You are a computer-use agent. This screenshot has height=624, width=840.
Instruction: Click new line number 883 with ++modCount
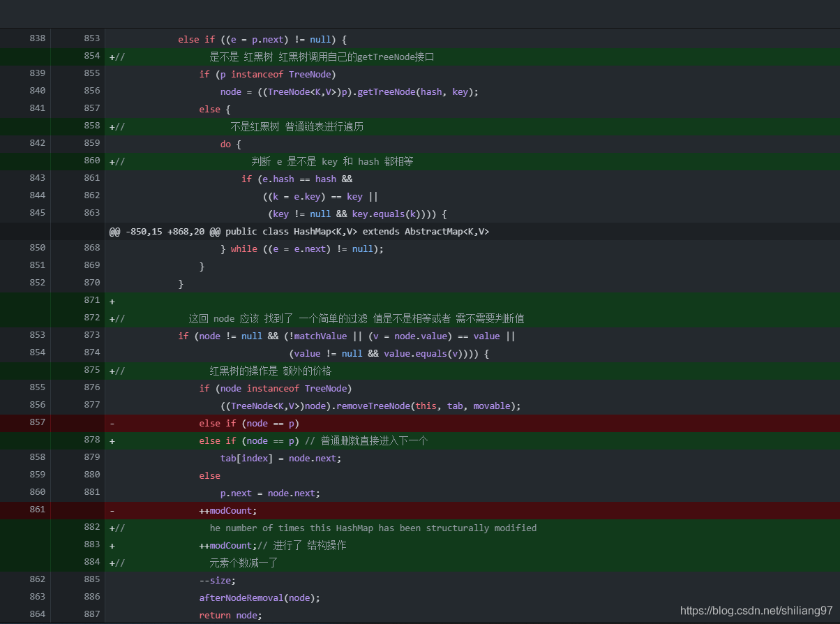click(91, 544)
